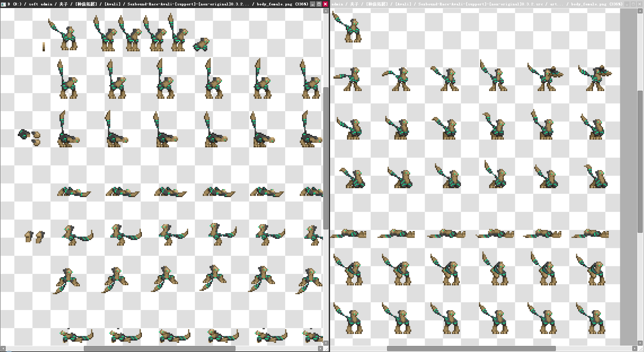Click right window's horizontal scrollbar right arrow
Viewport: 644px width, 352px height.
tap(634, 348)
